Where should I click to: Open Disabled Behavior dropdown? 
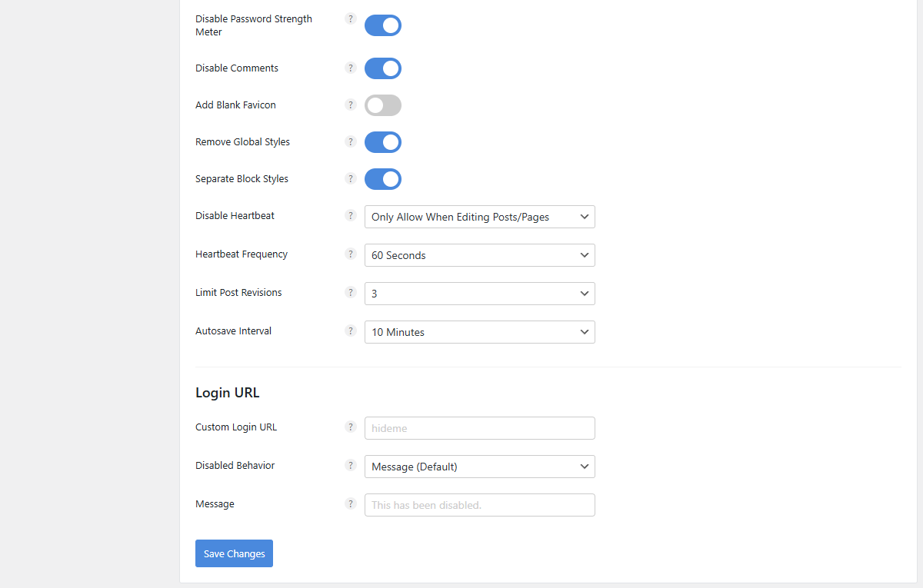(479, 467)
